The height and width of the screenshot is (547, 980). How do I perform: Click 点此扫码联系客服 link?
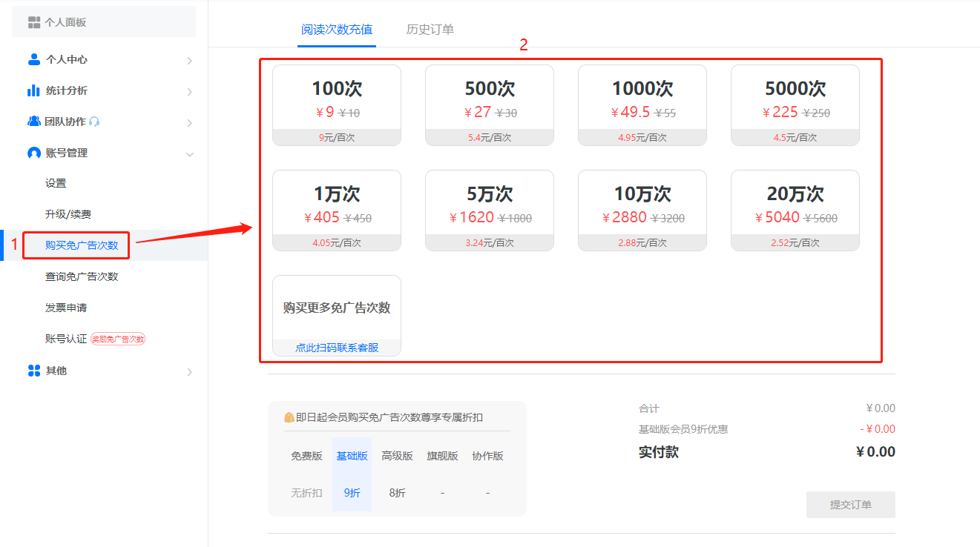click(337, 348)
